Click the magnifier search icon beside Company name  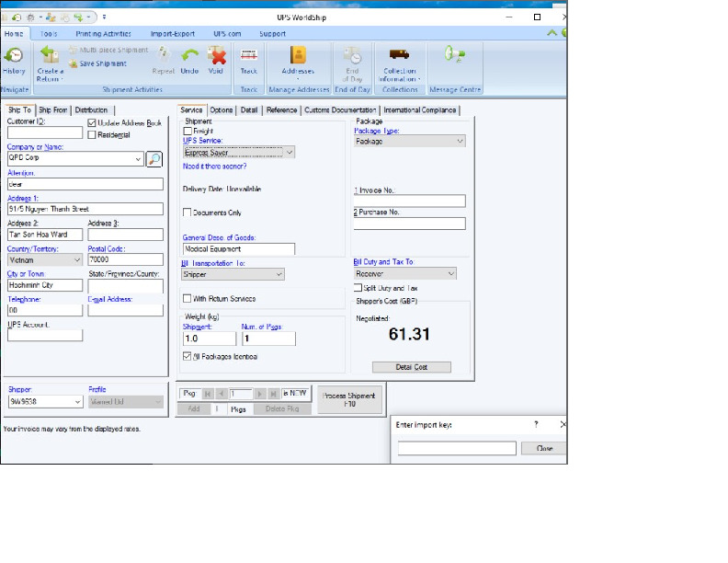pos(154,159)
